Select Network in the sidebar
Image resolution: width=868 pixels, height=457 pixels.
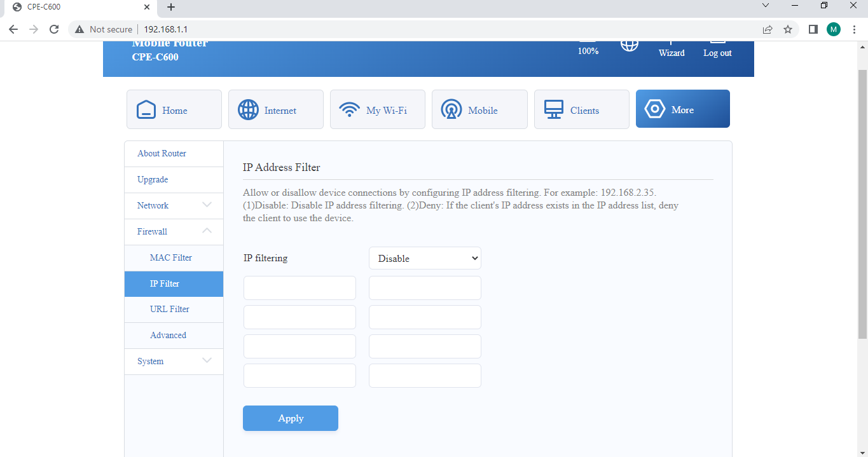tap(174, 206)
